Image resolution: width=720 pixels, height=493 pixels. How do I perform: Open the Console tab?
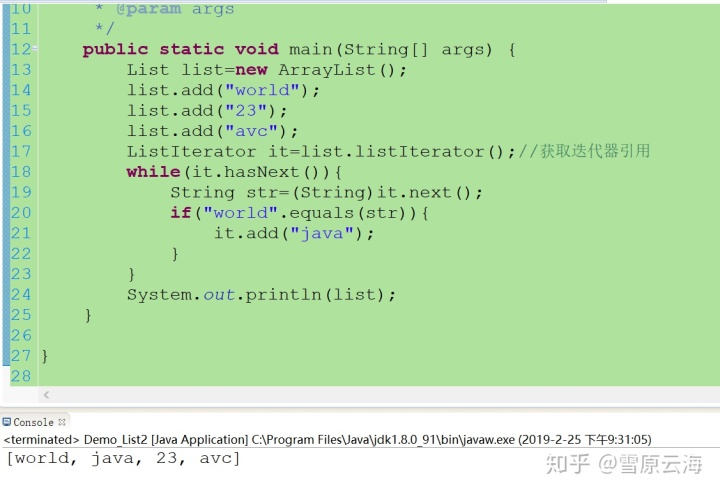click(x=34, y=422)
